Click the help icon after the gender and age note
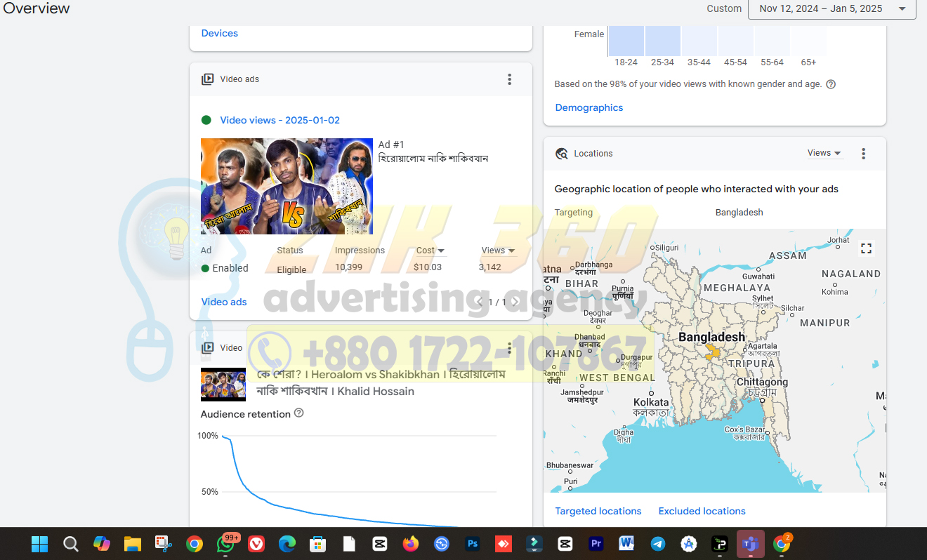This screenshot has width=927, height=560. 831,84
